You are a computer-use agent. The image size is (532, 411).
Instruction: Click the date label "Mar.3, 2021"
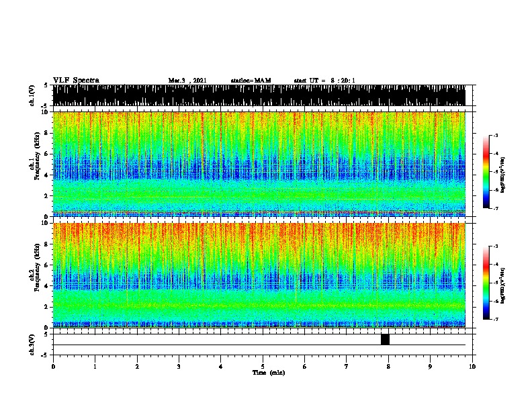(187, 81)
